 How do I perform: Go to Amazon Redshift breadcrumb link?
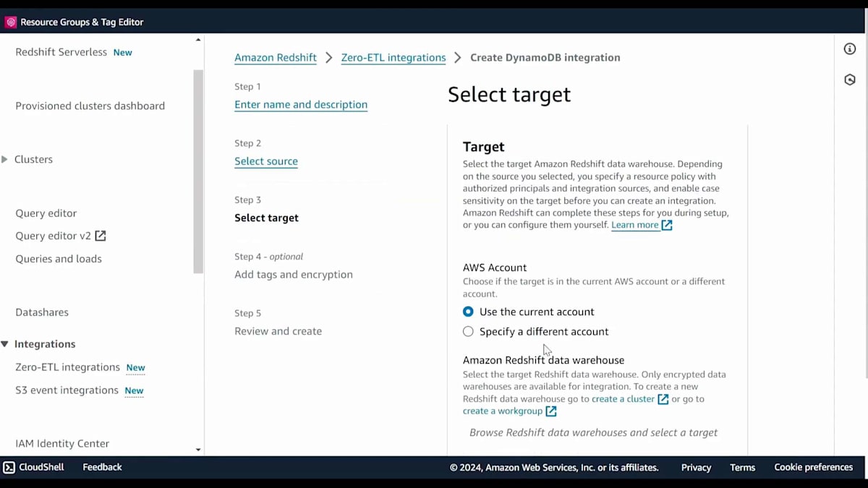(x=276, y=58)
